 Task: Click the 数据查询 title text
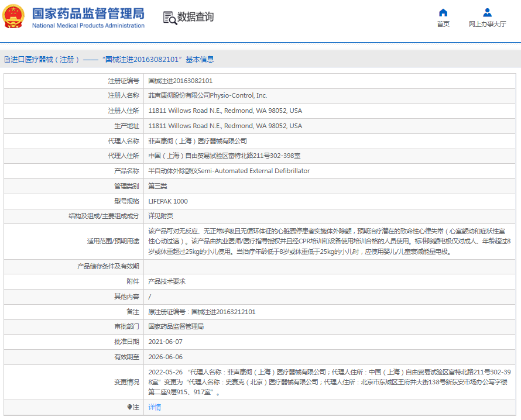click(x=196, y=17)
